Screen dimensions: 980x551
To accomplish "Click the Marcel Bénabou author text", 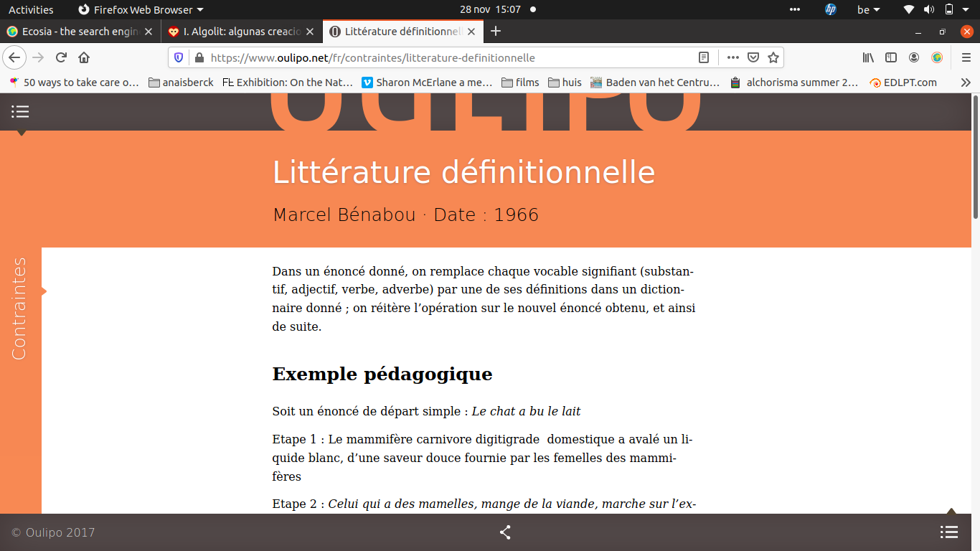I will pos(344,215).
